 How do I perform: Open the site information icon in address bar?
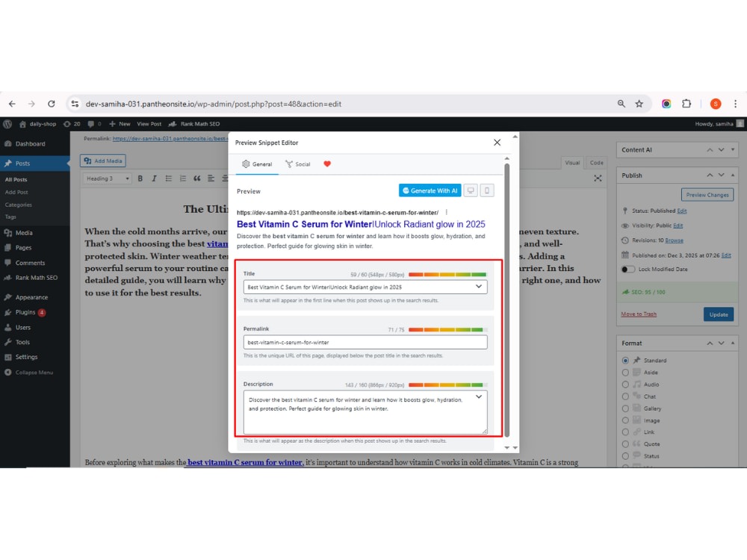75,104
